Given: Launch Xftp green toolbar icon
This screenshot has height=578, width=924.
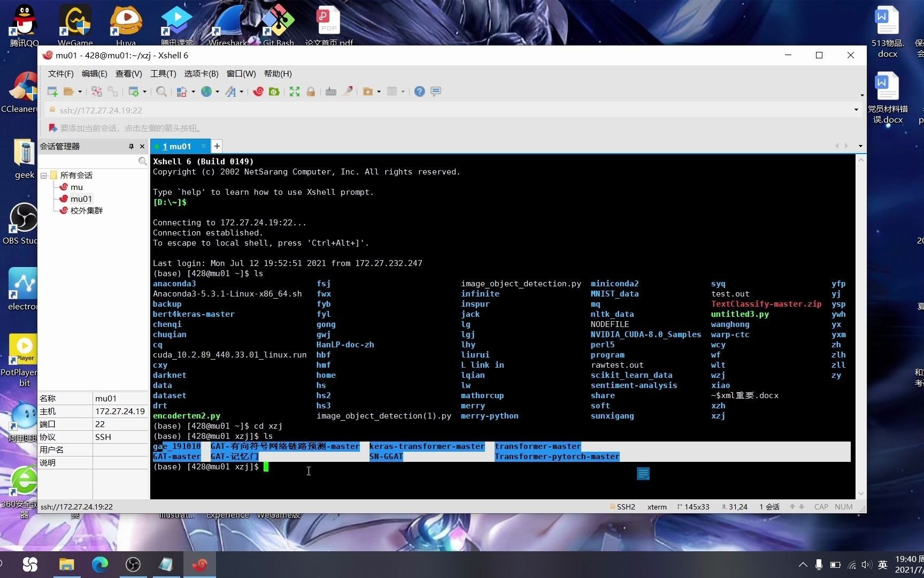Looking at the screenshot, I should (x=274, y=92).
